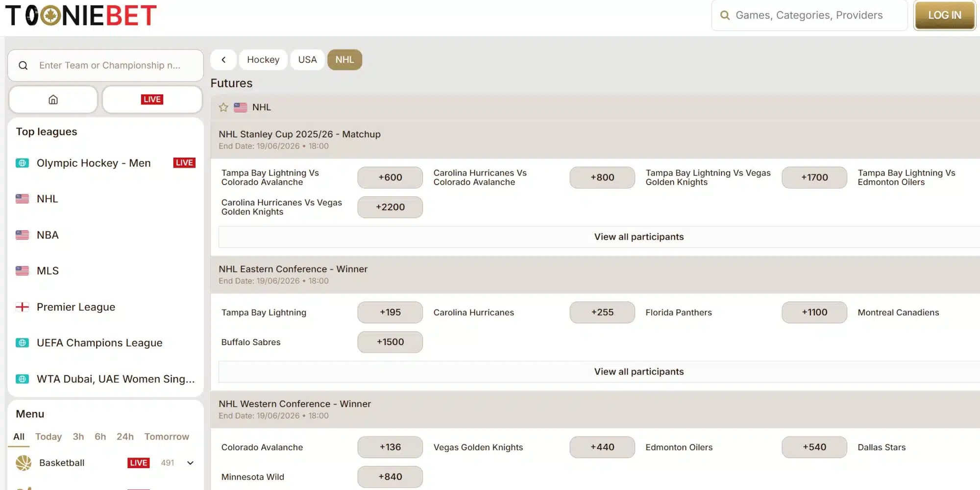Favorite the NHL futures with the star
Image resolution: width=980 pixels, height=490 pixels.
(x=223, y=107)
